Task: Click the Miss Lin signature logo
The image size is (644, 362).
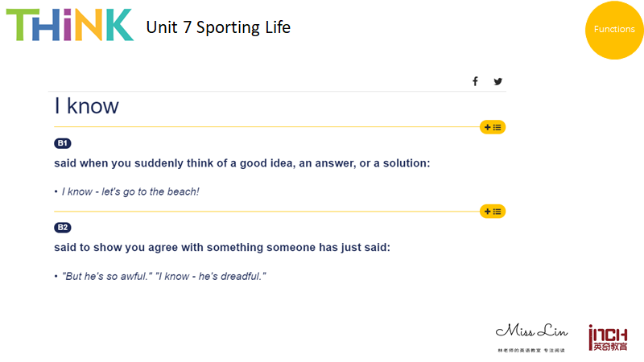Action: pyautogui.click(x=531, y=331)
